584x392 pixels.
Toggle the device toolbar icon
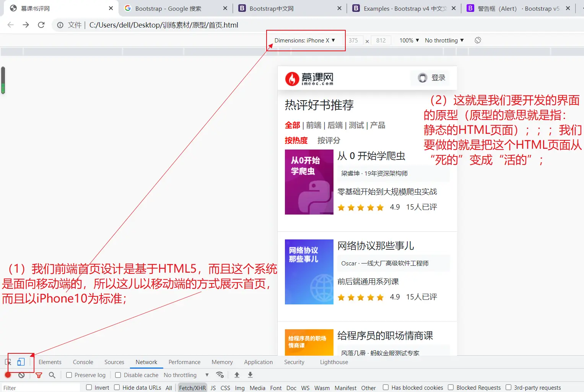coord(21,362)
